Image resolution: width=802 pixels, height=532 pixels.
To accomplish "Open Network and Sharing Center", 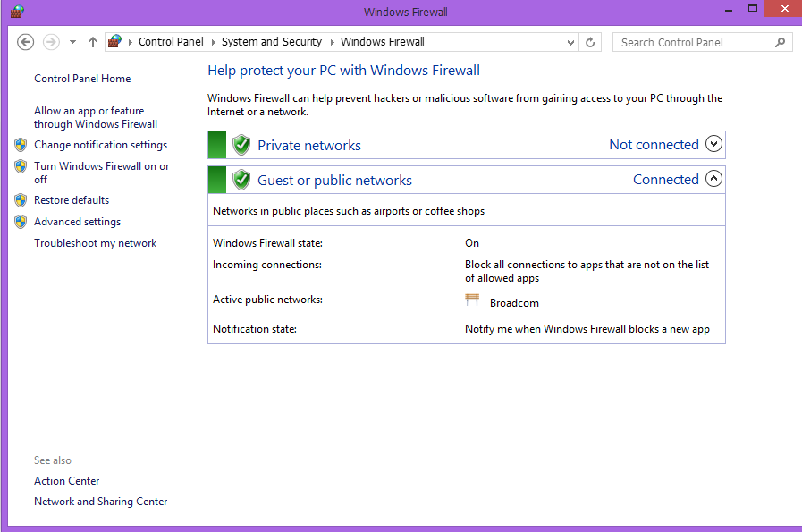I will coord(101,502).
